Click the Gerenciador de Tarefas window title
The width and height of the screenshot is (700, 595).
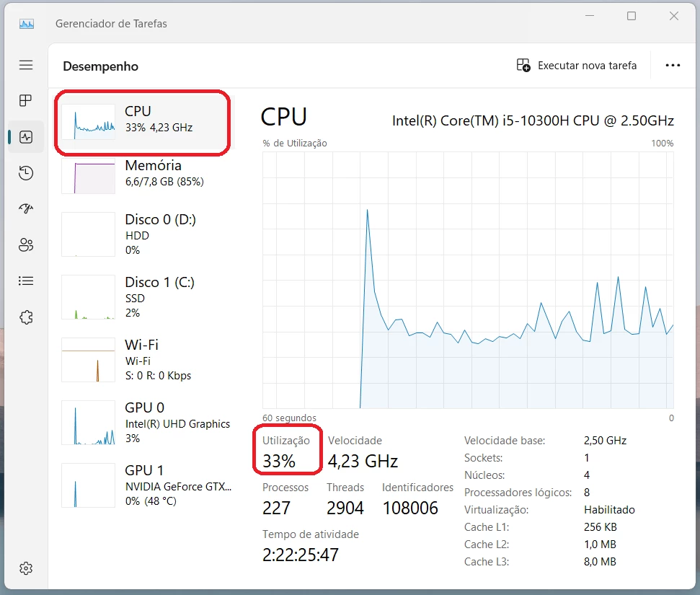[111, 24]
